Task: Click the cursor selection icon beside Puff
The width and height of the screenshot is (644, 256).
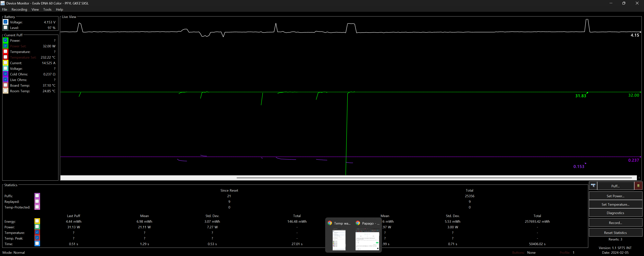Action: coord(593,186)
